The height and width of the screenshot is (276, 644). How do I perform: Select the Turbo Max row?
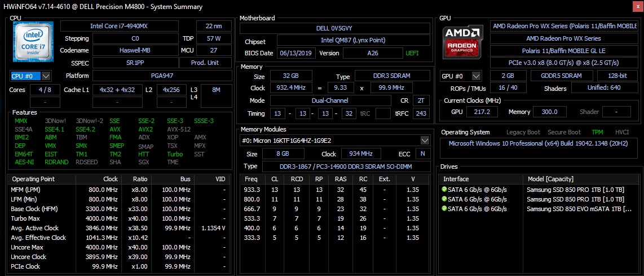point(120,218)
